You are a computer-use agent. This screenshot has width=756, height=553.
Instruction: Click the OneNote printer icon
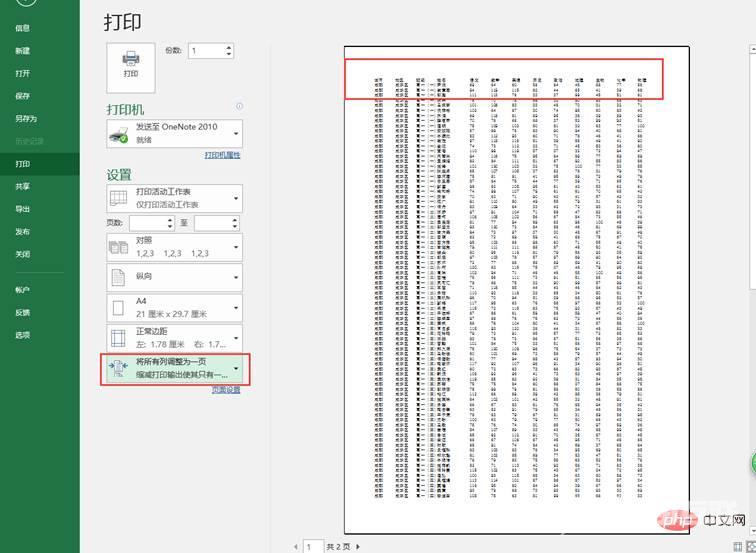coord(119,135)
